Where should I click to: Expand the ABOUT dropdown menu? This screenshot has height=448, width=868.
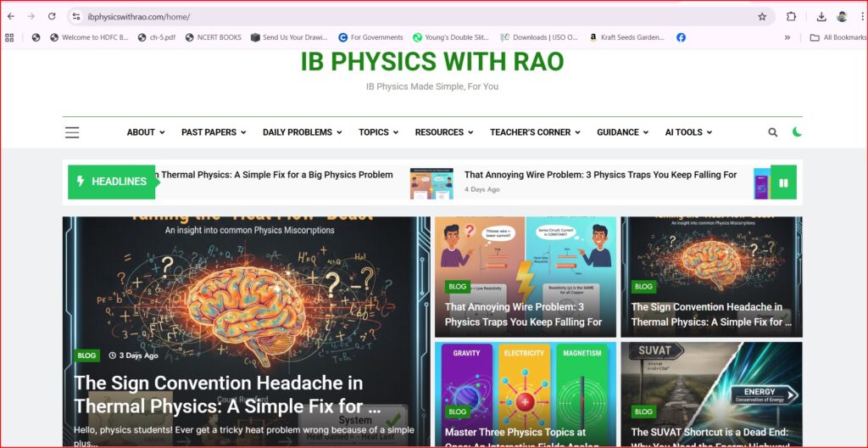(145, 132)
